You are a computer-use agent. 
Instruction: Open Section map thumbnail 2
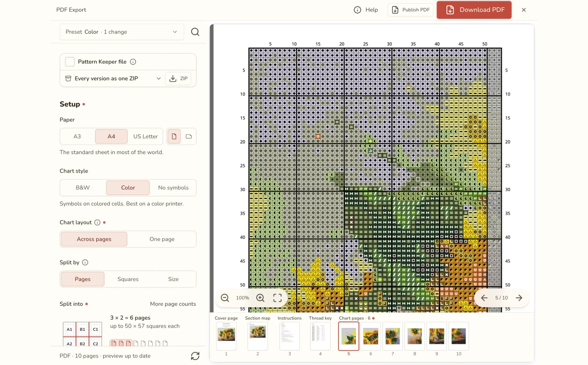258,336
